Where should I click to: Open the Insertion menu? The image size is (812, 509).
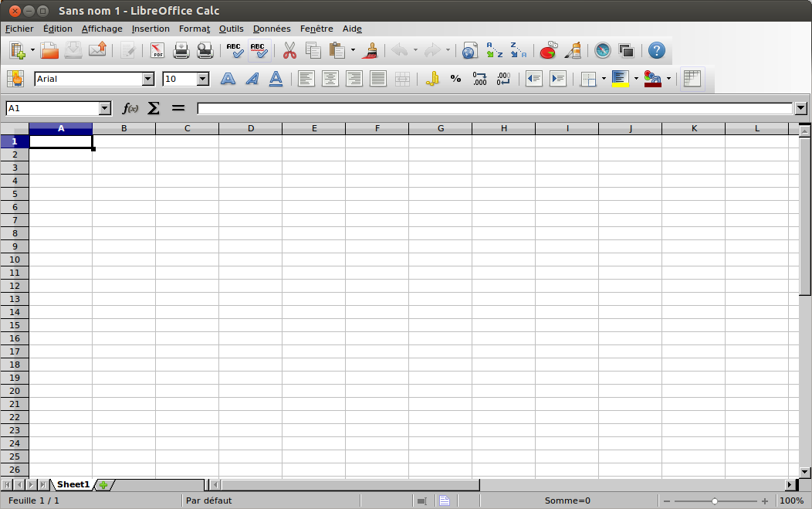[151, 29]
